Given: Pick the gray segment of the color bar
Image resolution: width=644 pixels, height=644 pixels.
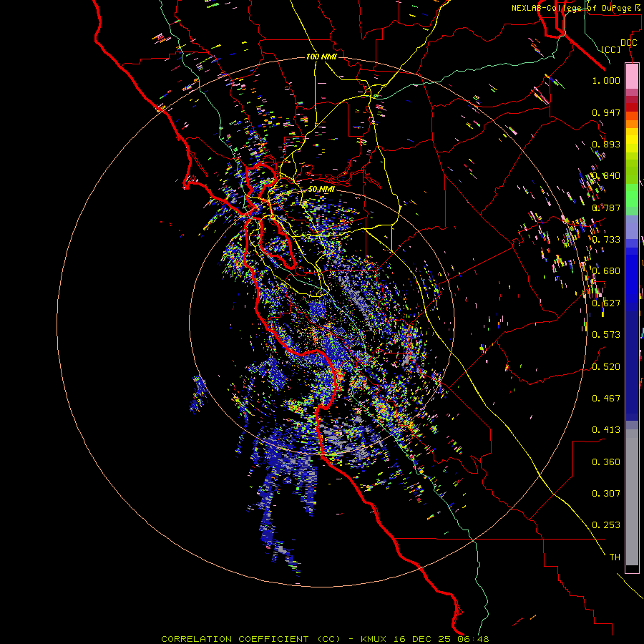Looking at the screenshot, I should [x=632, y=497].
